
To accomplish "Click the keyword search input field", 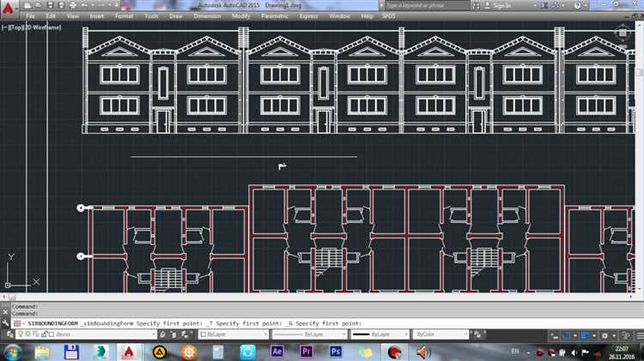I will [x=429, y=5].
